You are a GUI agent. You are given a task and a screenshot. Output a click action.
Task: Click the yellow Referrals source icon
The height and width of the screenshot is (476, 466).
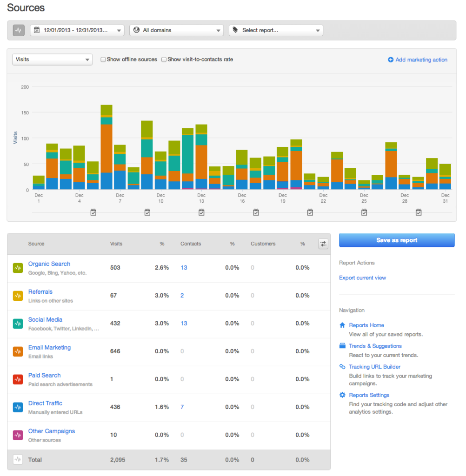tap(18, 296)
